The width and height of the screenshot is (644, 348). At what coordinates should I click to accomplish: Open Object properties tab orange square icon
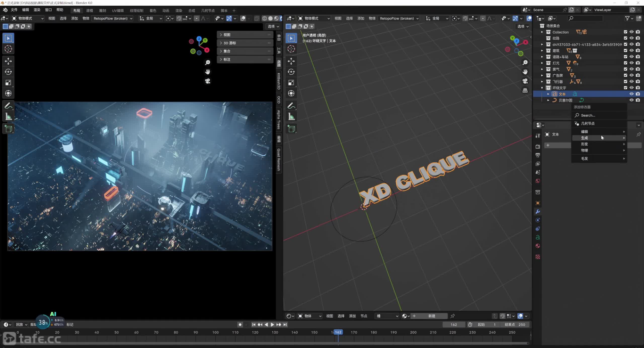(x=538, y=203)
